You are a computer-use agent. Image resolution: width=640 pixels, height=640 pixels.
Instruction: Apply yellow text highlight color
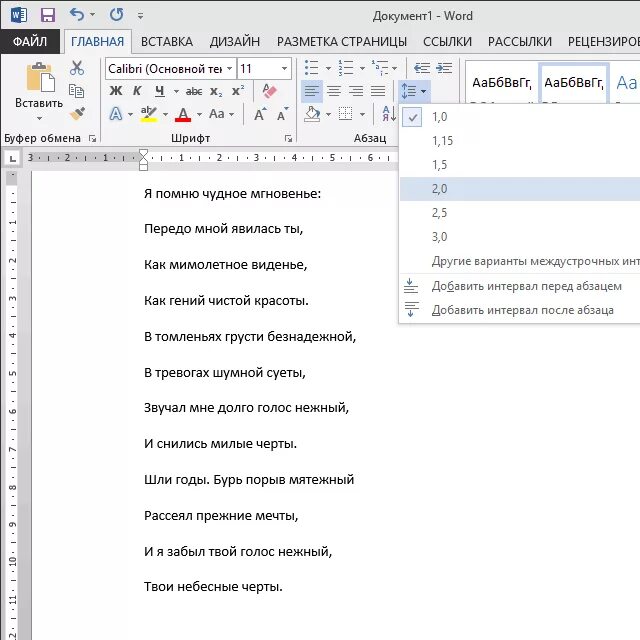tap(149, 114)
